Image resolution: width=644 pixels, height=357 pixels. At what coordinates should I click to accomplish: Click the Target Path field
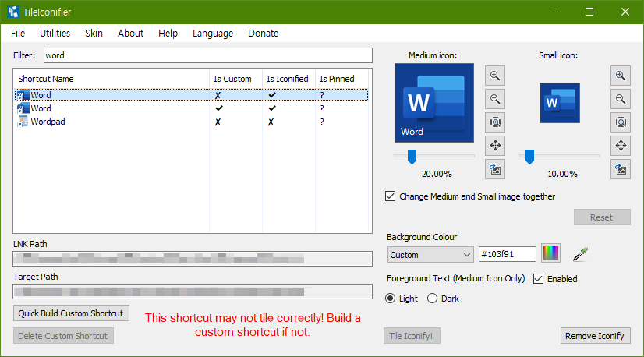[193, 292]
